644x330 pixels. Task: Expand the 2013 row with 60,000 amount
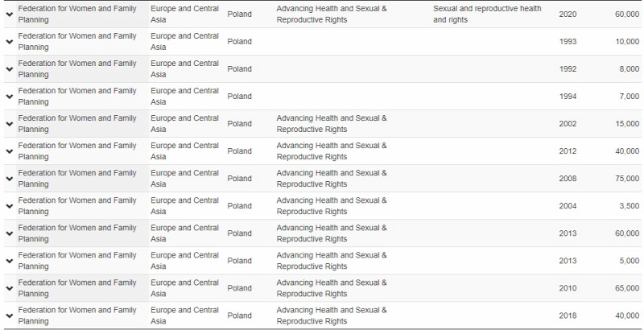pos(10,233)
